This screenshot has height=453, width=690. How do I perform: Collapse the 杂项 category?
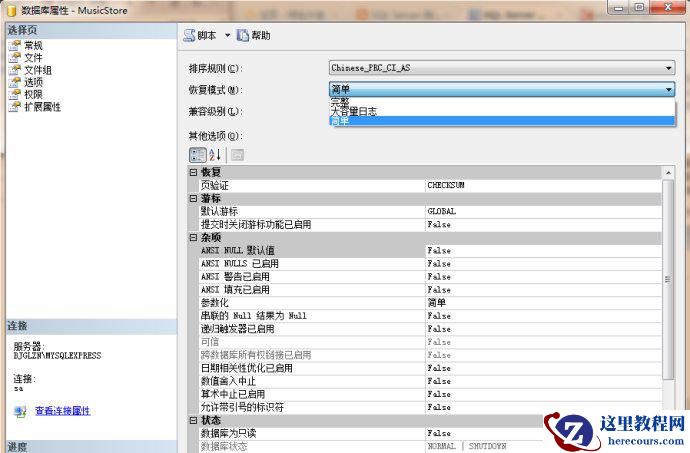point(193,238)
